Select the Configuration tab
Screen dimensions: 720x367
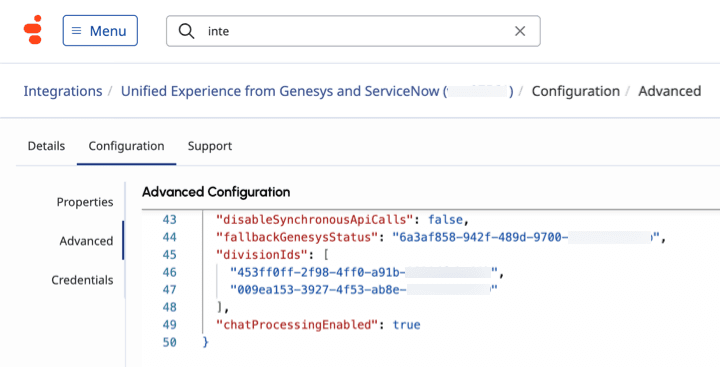tap(126, 146)
